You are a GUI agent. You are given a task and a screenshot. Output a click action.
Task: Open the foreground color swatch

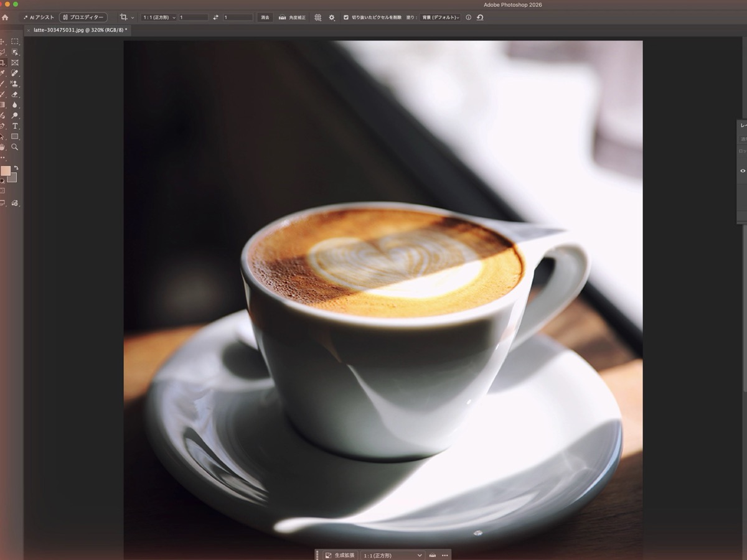(x=5, y=170)
